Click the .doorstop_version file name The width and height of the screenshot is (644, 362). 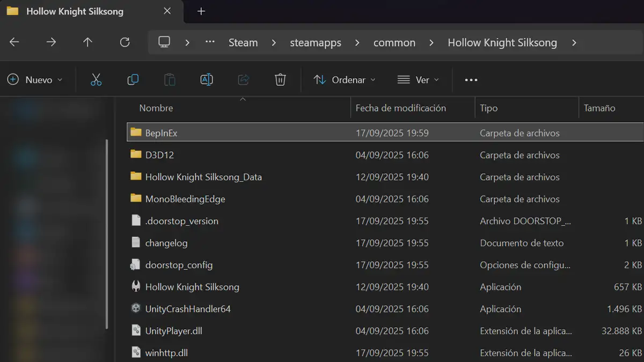pyautogui.click(x=181, y=221)
